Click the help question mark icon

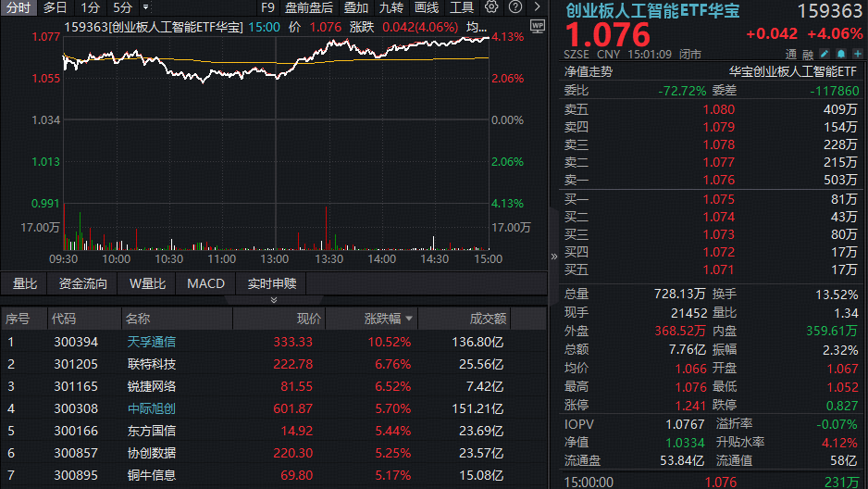coord(514,7)
